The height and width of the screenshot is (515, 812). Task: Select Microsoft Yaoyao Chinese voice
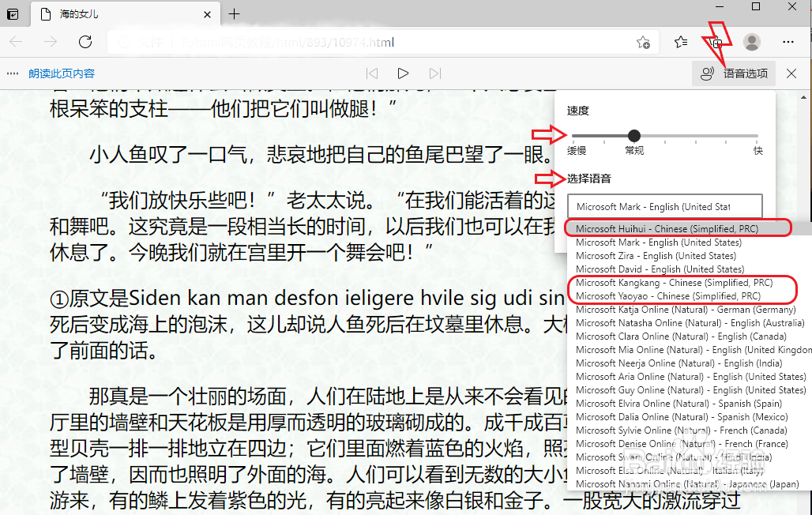688,296
